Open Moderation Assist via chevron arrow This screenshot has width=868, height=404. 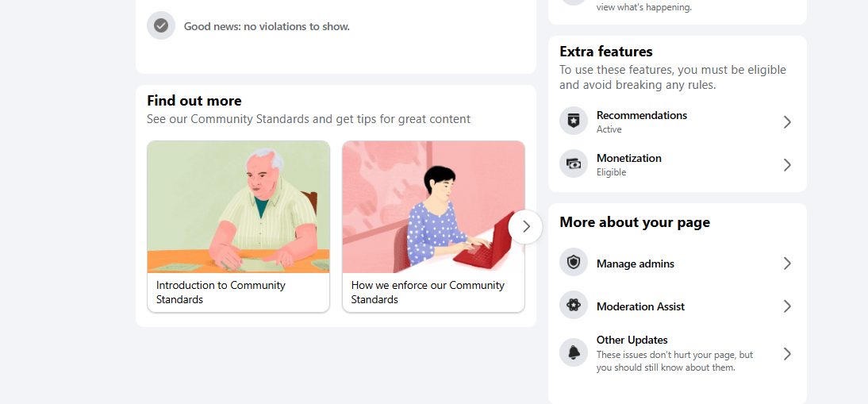(787, 306)
